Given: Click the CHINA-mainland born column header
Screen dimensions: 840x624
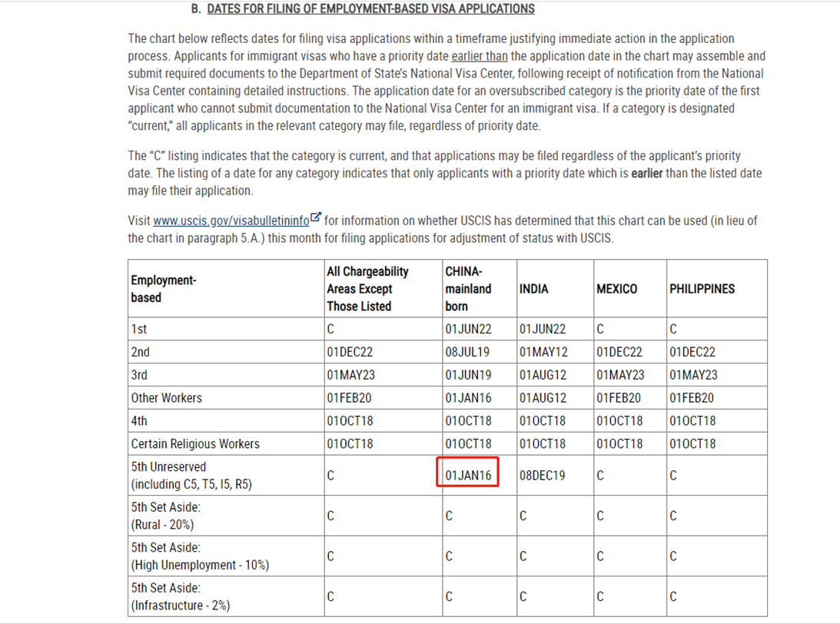Looking at the screenshot, I should pyautogui.click(x=468, y=289).
